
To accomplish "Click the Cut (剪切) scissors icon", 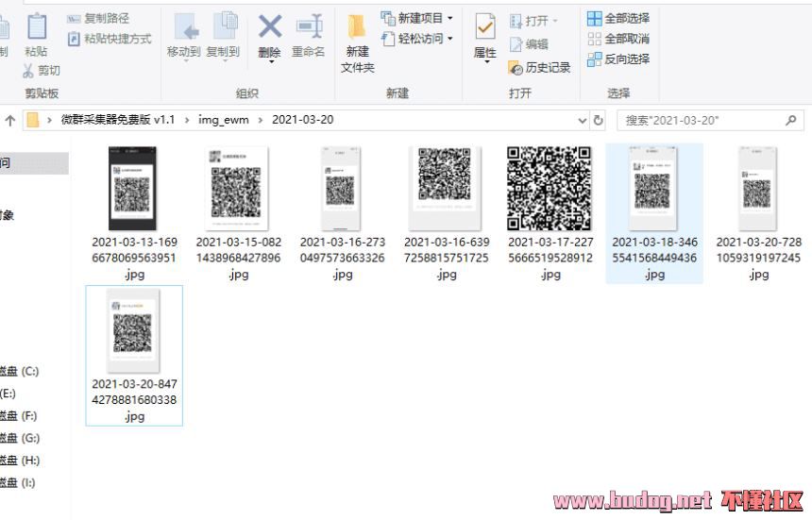I will click(28, 71).
